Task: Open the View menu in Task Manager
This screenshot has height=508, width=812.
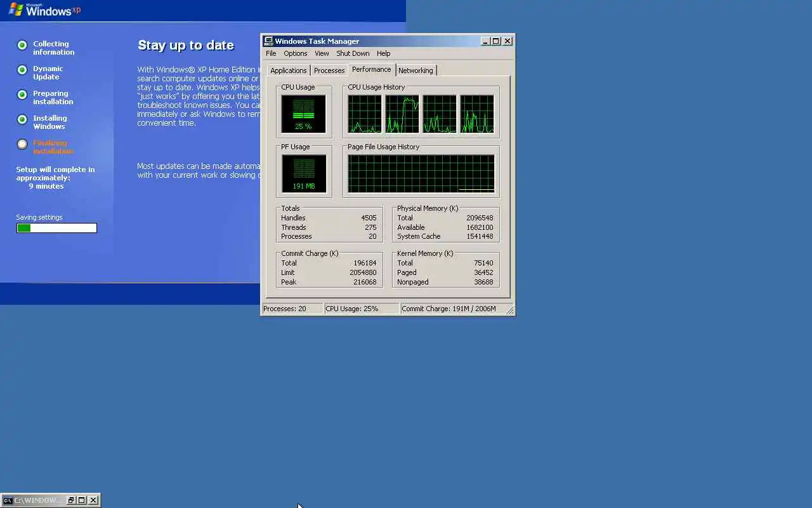Action: (x=322, y=53)
